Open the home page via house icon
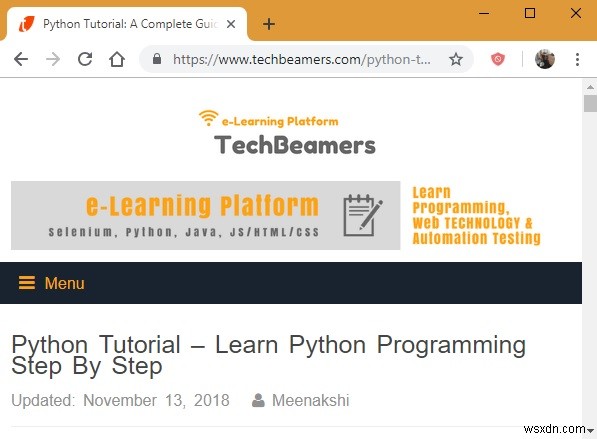The width and height of the screenshot is (597, 439). 117,59
